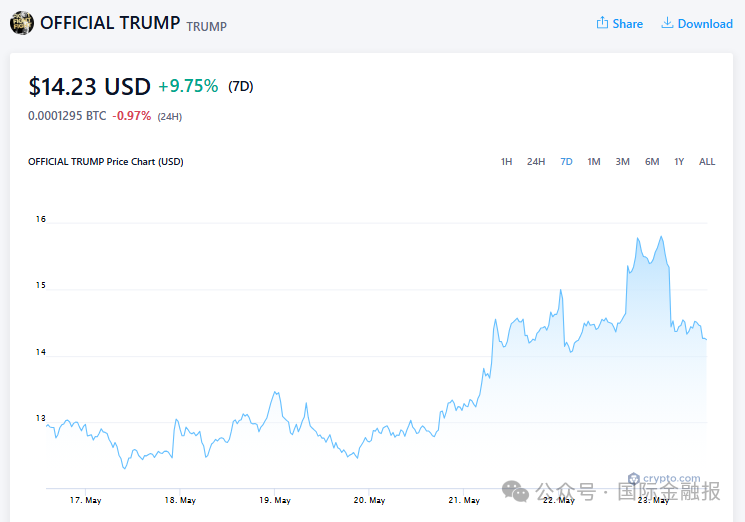Switch to the 3M chart view
The image size is (745, 522).
[622, 162]
